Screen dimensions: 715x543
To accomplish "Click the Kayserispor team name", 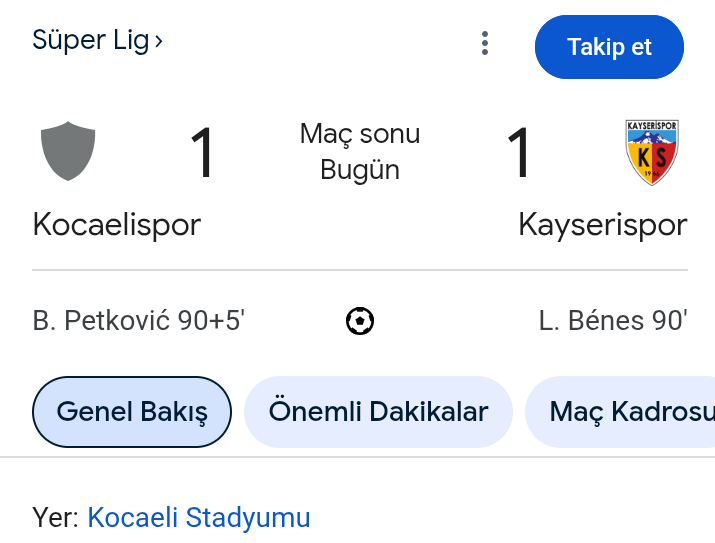I will click(x=602, y=224).
